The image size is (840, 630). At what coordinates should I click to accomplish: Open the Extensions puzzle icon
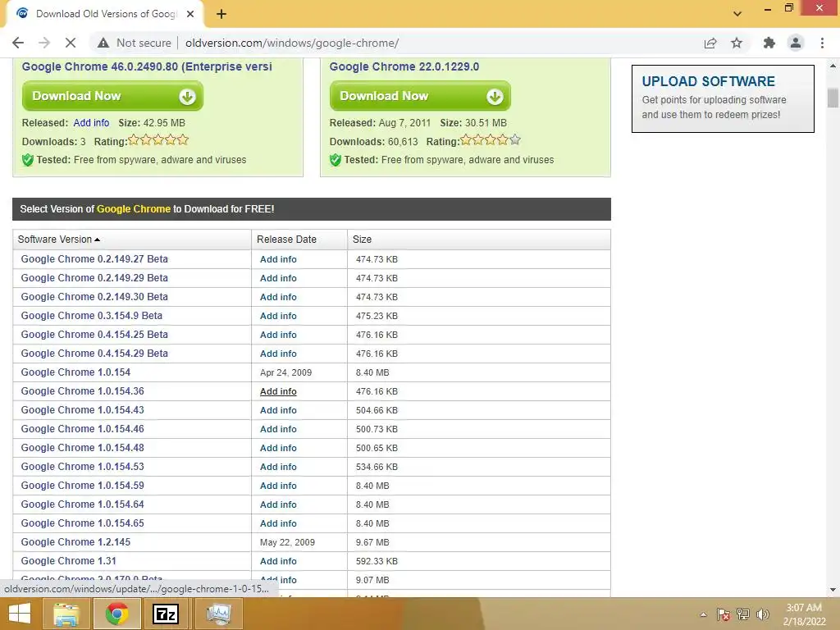769,43
